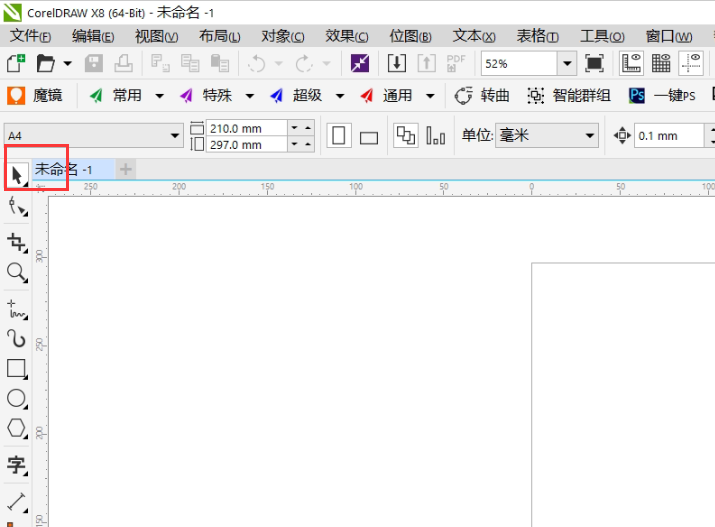Open the units 毫米 dropdown
The height and width of the screenshot is (527, 715).
click(x=589, y=136)
